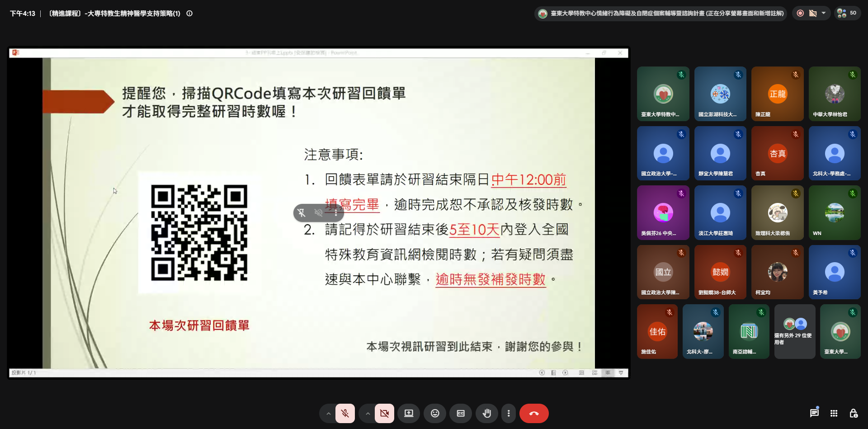This screenshot has width=868, height=429.
Task: Select the WN participant tile
Action: coord(835,212)
